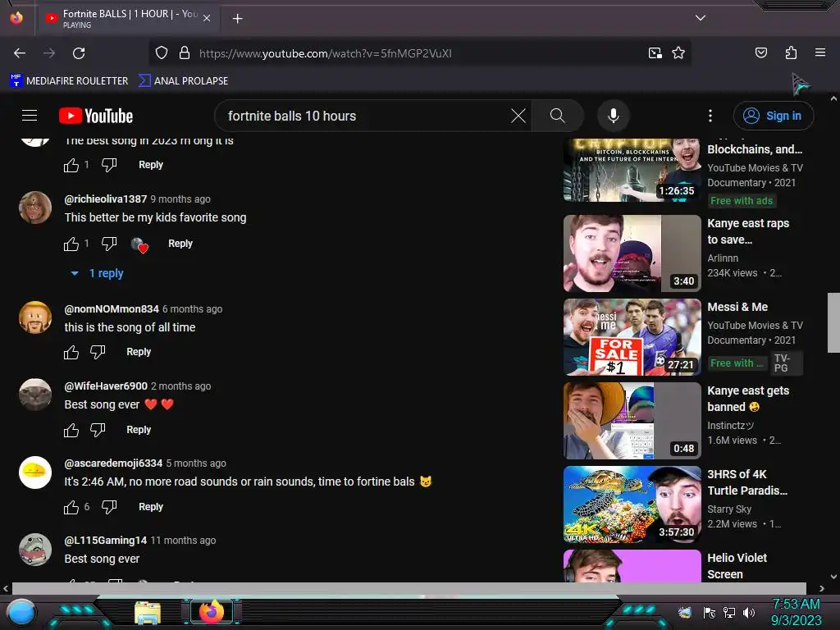The height and width of the screenshot is (630, 840).
Task: Reply to @WifeHaver6900's comment
Action: pyautogui.click(x=138, y=430)
